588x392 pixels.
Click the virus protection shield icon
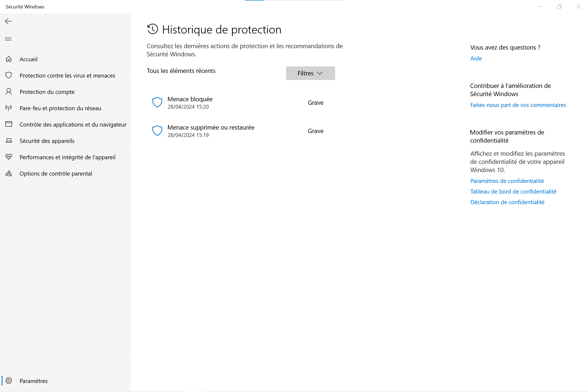click(x=9, y=75)
